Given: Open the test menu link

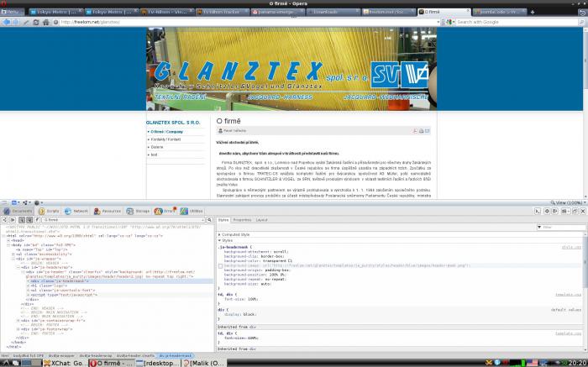Looking at the screenshot, I should tap(154, 155).
